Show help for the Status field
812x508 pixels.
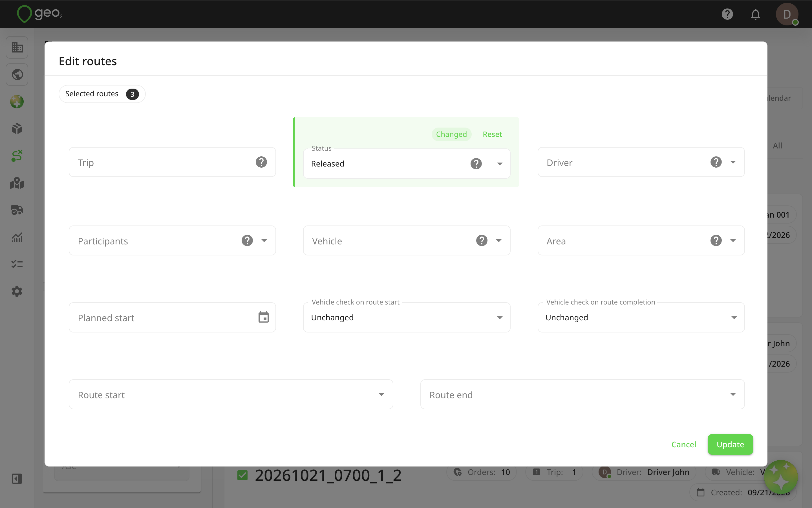[476, 164]
